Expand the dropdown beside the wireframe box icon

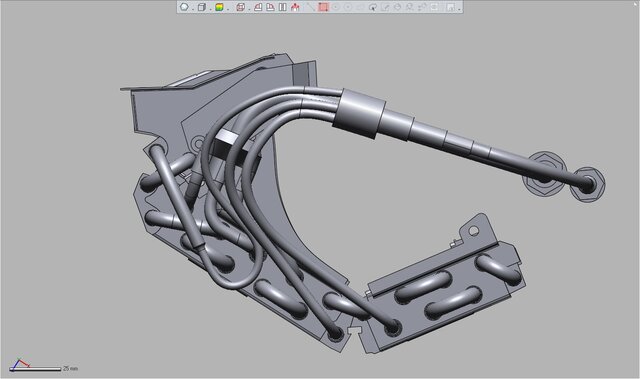[x=249, y=9]
